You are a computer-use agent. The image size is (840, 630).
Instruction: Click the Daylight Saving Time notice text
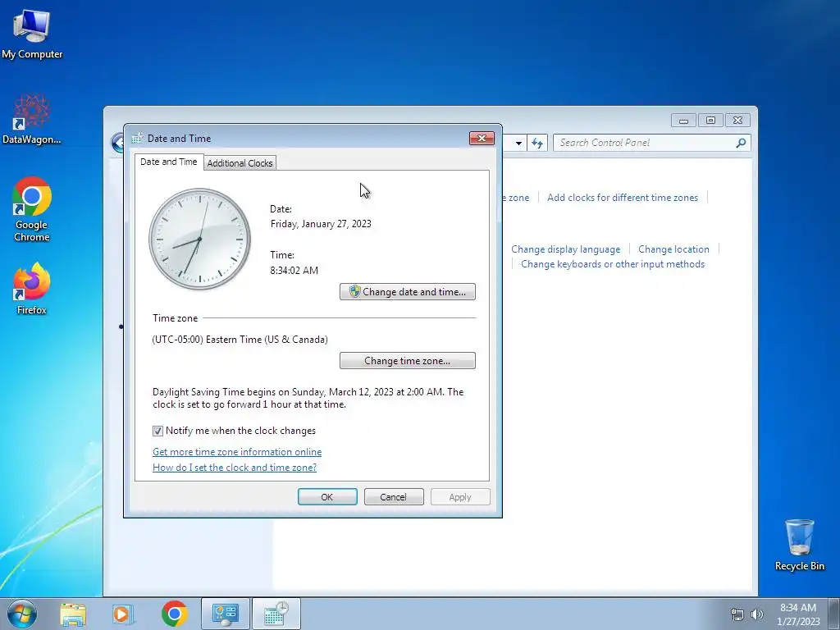click(308, 398)
